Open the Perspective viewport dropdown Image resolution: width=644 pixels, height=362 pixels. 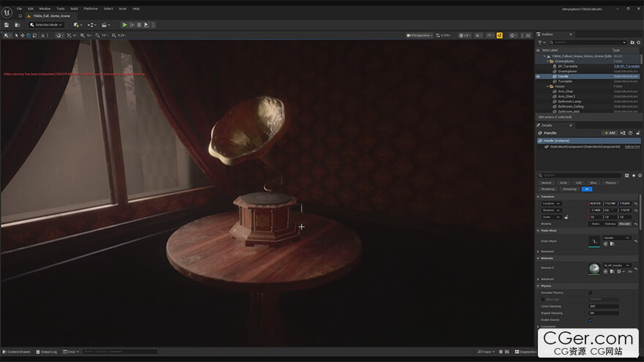[x=420, y=35]
